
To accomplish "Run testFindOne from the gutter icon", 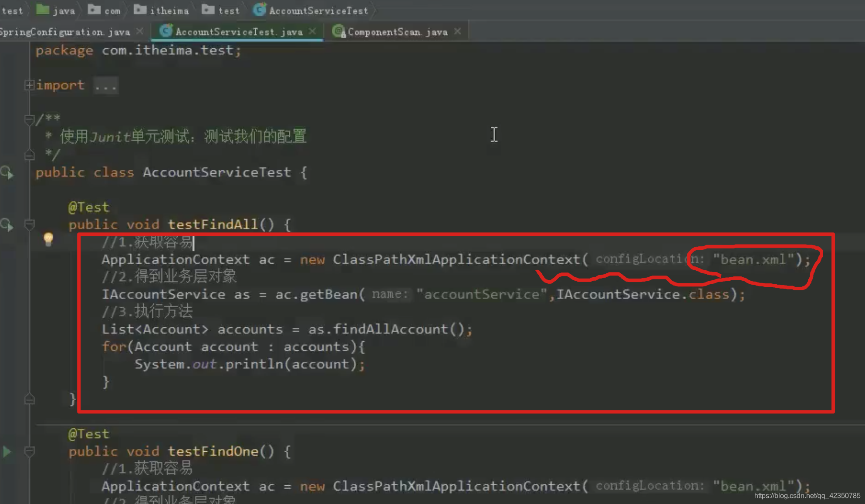I will [x=7, y=451].
